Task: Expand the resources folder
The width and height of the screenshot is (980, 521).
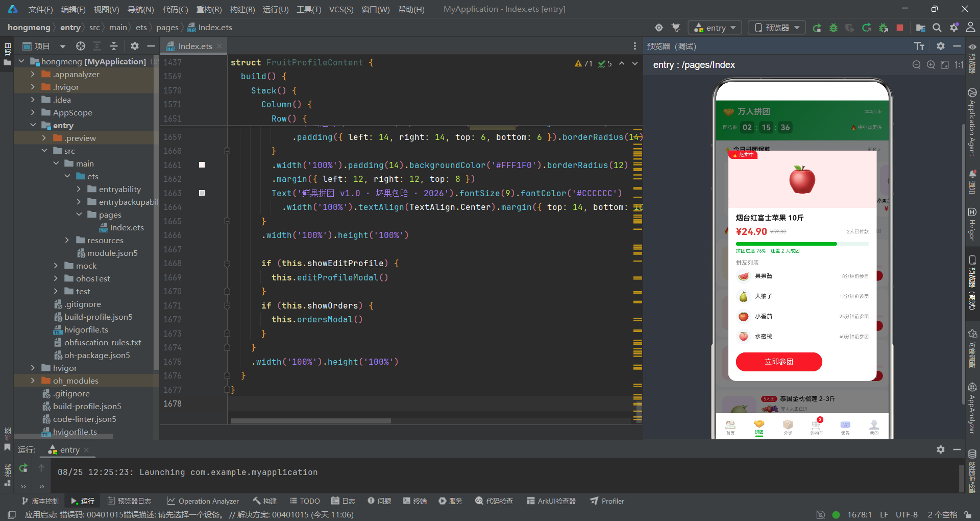Action: [x=67, y=240]
